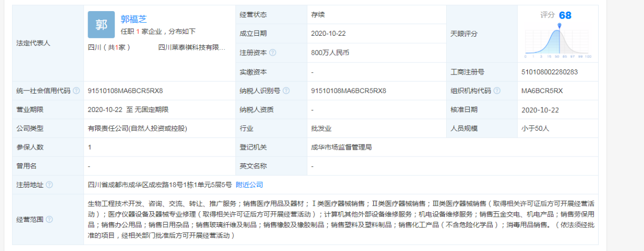Click the 成华市场监督管理局 registration authority
Screen dimensions: 644x251
tap(341, 147)
